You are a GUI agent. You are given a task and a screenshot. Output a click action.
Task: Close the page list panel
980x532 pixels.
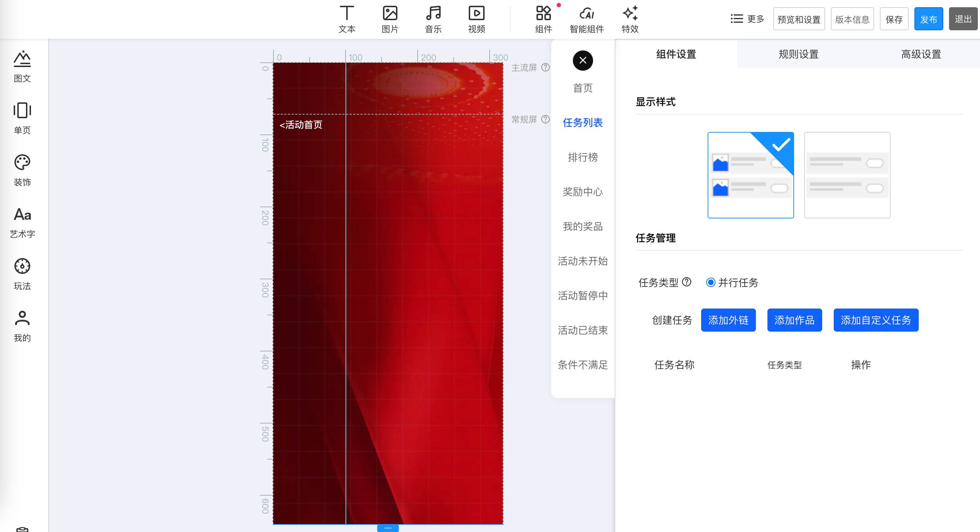[583, 60]
